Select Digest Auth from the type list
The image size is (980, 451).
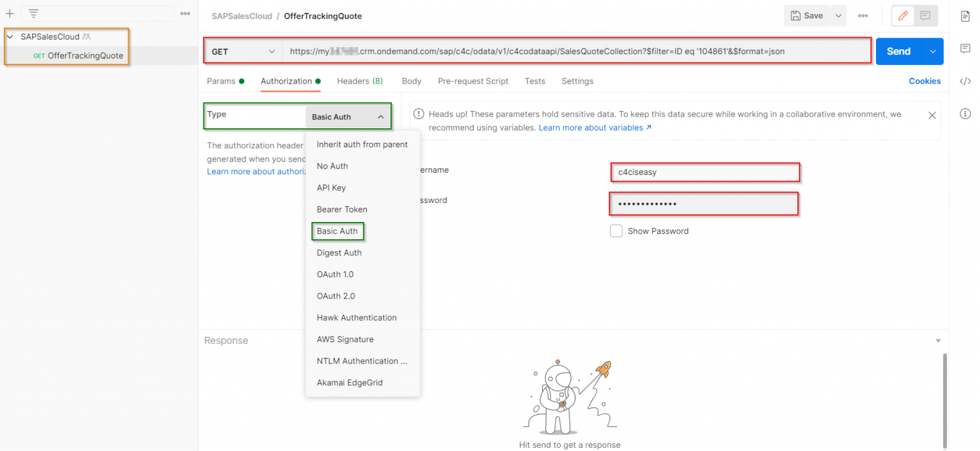pyautogui.click(x=339, y=253)
